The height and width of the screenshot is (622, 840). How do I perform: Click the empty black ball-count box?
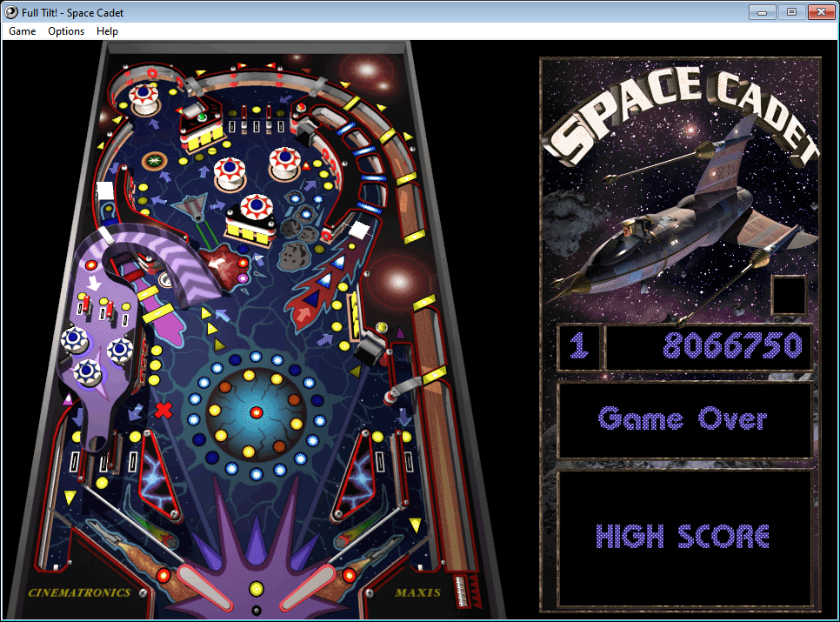coord(789,295)
